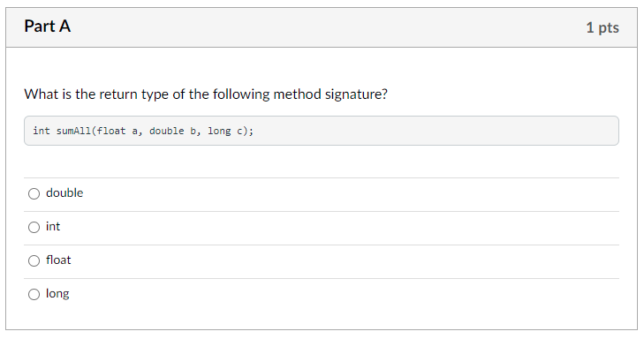This screenshot has width=644, height=339.
Task: Click 'sumAll' in the code snippet
Action: pos(73,131)
